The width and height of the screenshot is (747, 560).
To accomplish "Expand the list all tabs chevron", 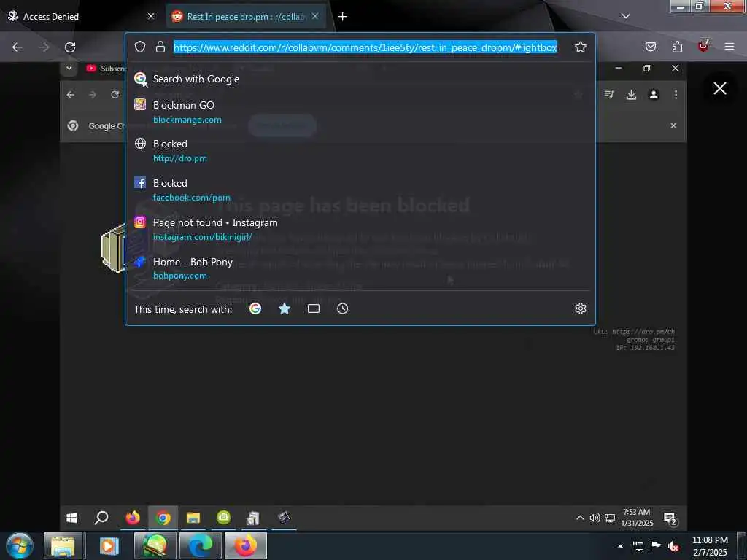I will pyautogui.click(x=625, y=16).
